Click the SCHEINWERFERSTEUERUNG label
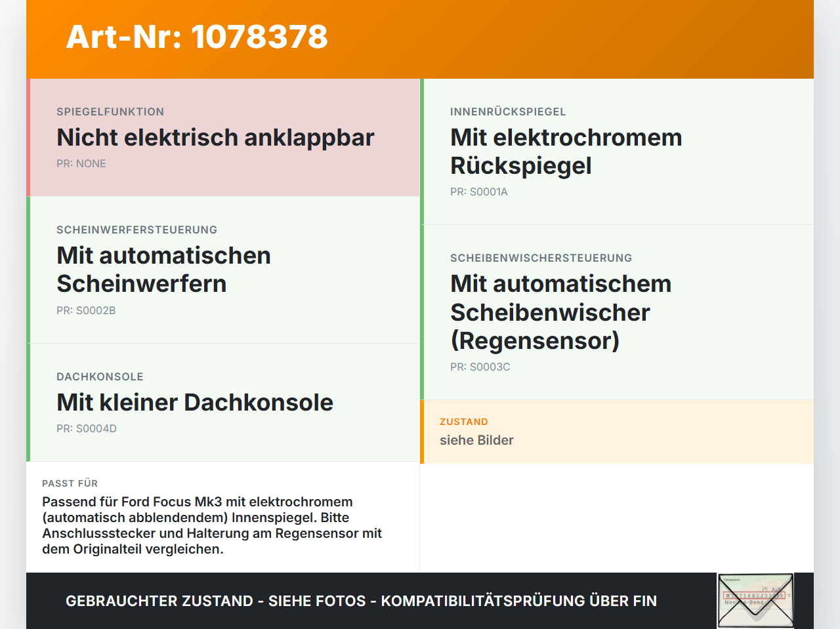 click(x=136, y=230)
